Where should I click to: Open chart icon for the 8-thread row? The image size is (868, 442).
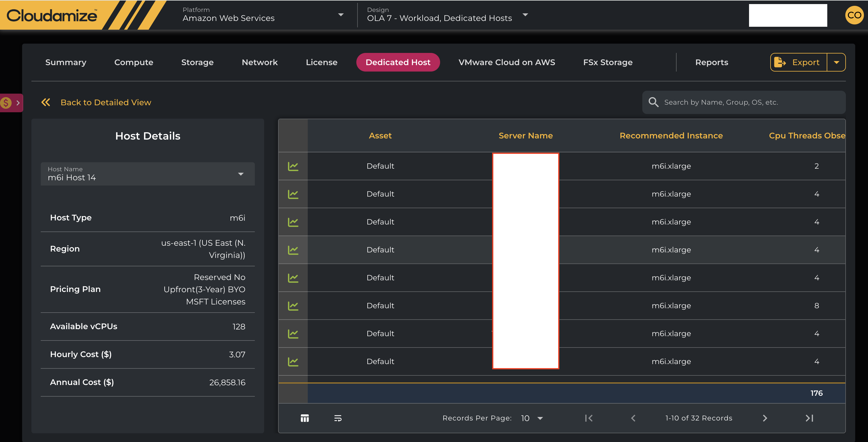293,306
